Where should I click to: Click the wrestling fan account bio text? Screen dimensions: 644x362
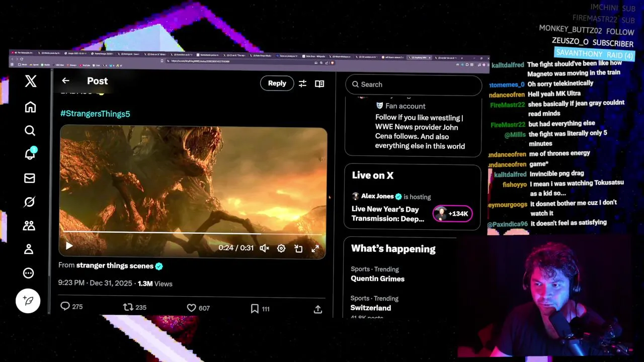(x=420, y=132)
